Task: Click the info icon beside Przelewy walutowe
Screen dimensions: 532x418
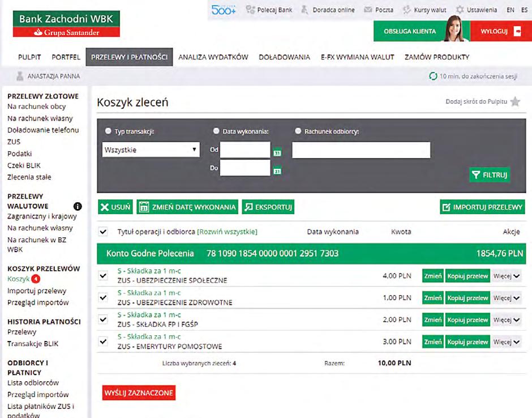Action: pyautogui.click(x=78, y=206)
